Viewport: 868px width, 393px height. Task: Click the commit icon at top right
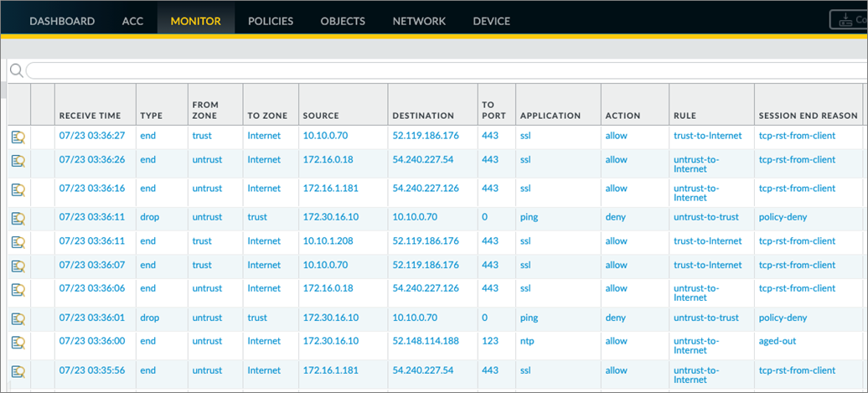point(848,20)
